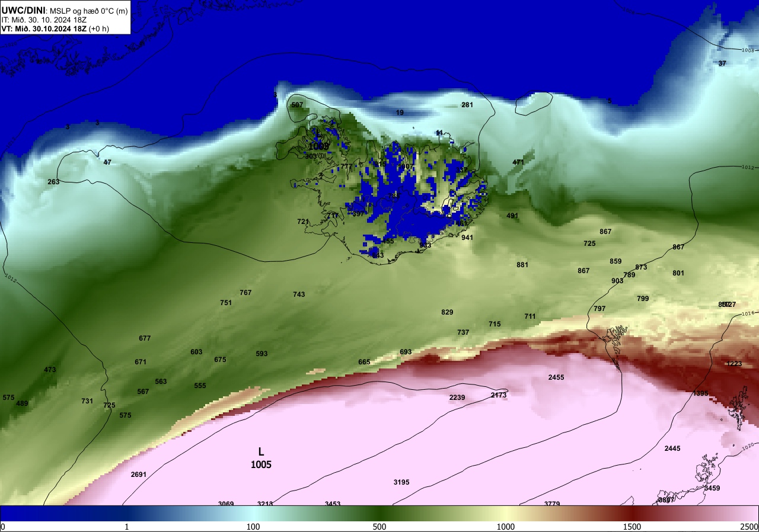Click the 263 value on the left
Screen dimensions: 759x532
coord(53,182)
